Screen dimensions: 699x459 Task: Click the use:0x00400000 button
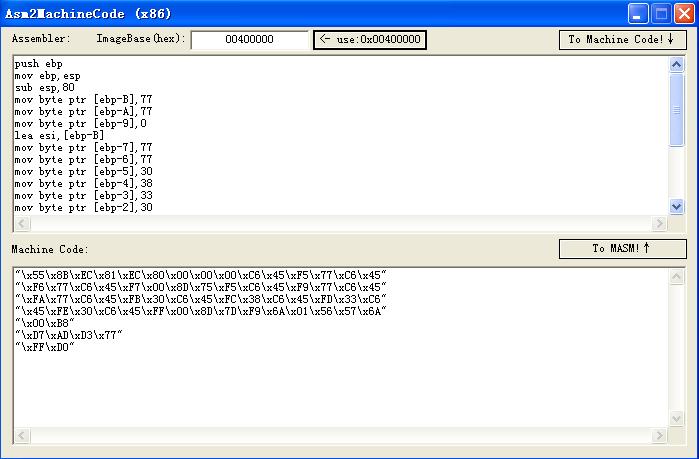370,40
